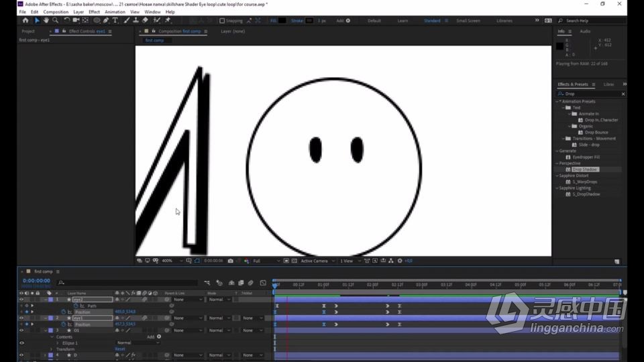Click the Add circle button in toolbar

(x=348, y=21)
